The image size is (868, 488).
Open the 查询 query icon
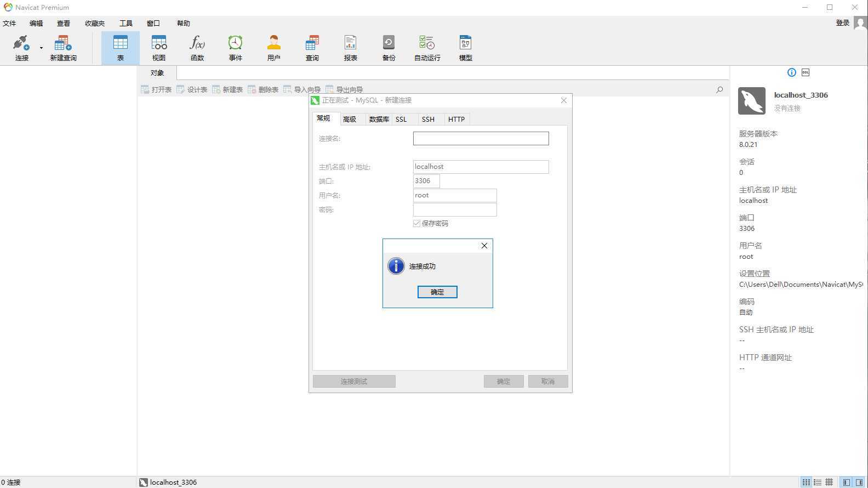click(312, 48)
